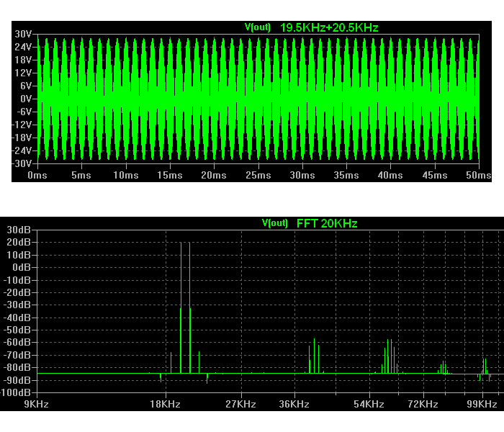
Task: Click the 0V axis label
Action: (26, 99)
